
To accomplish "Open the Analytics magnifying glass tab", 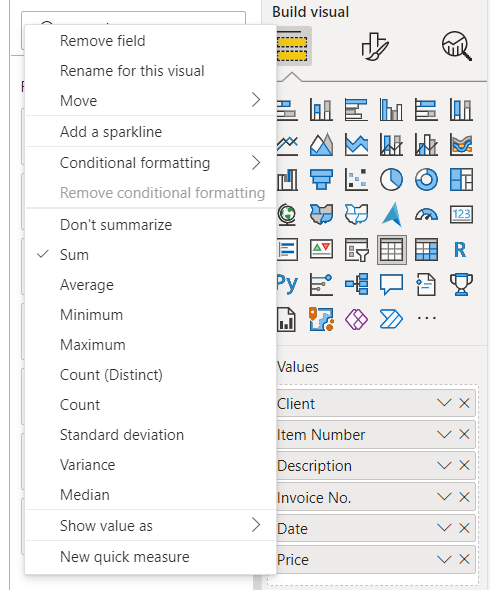I will pyautogui.click(x=457, y=46).
